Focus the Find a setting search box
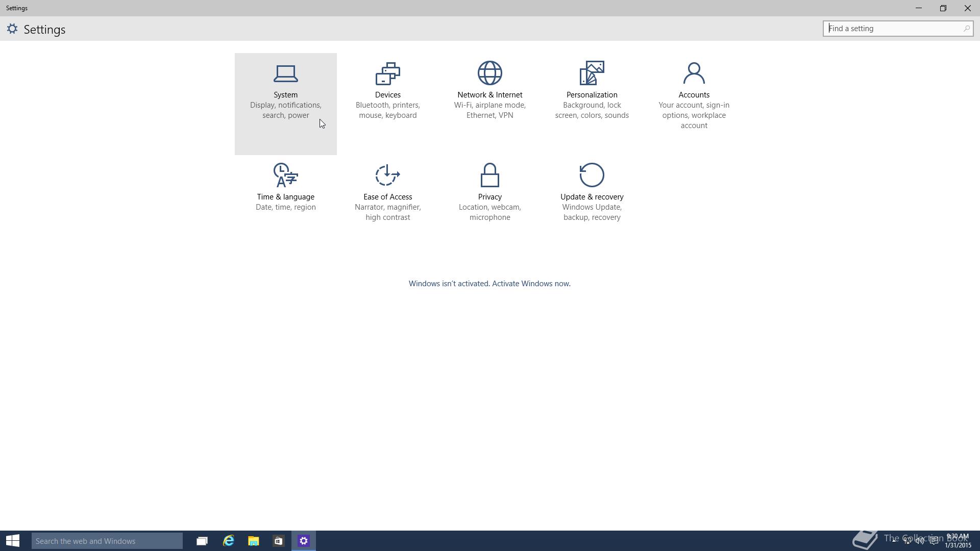 [x=898, y=29]
